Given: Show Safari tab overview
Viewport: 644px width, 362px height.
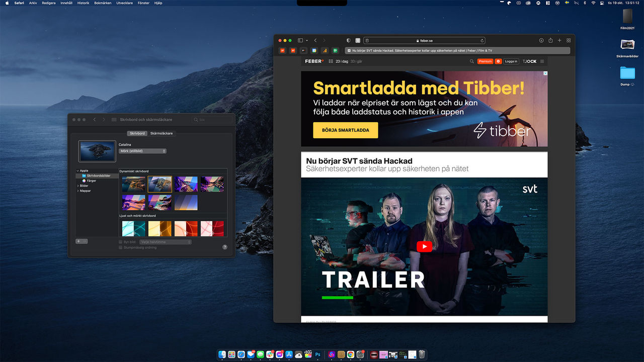Looking at the screenshot, I should point(569,40).
